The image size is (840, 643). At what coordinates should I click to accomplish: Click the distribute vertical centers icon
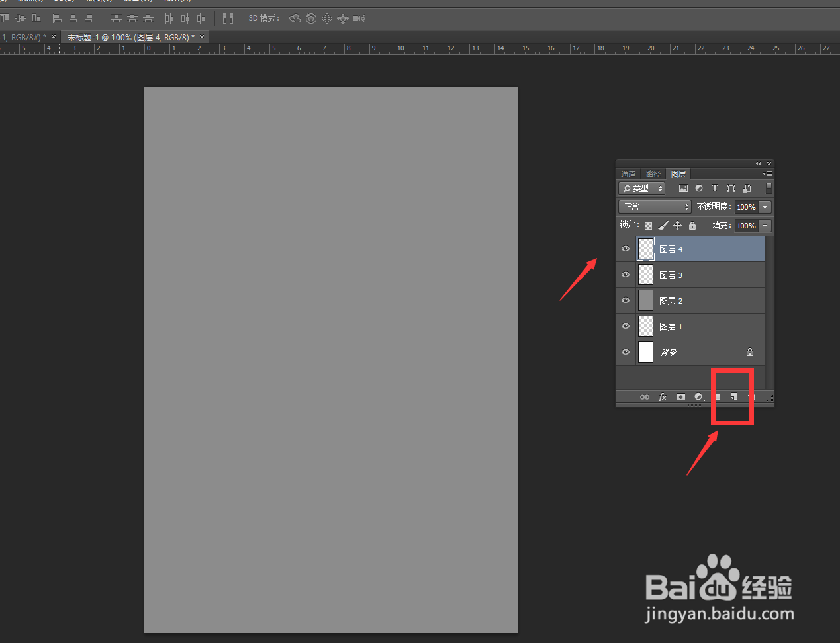pyautogui.click(x=132, y=19)
